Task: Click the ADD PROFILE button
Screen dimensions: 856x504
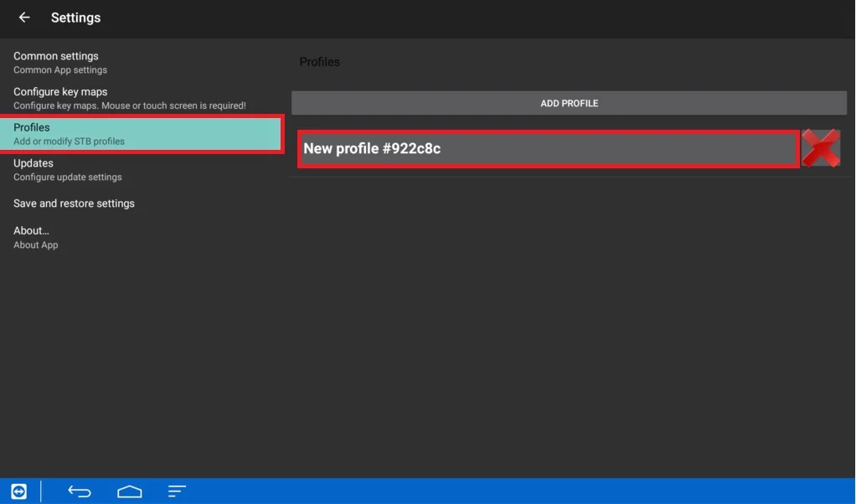Action: pyautogui.click(x=569, y=103)
